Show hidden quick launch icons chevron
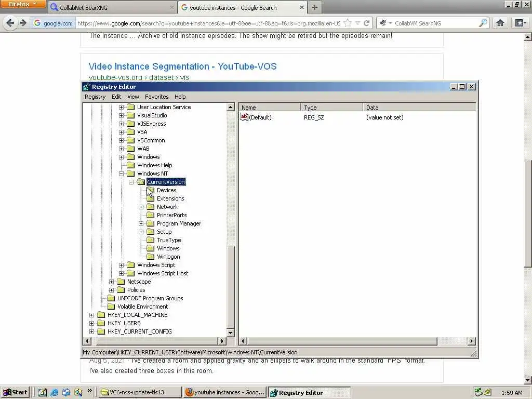Image resolution: width=532 pixels, height=399 pixels. pos(89,391)
